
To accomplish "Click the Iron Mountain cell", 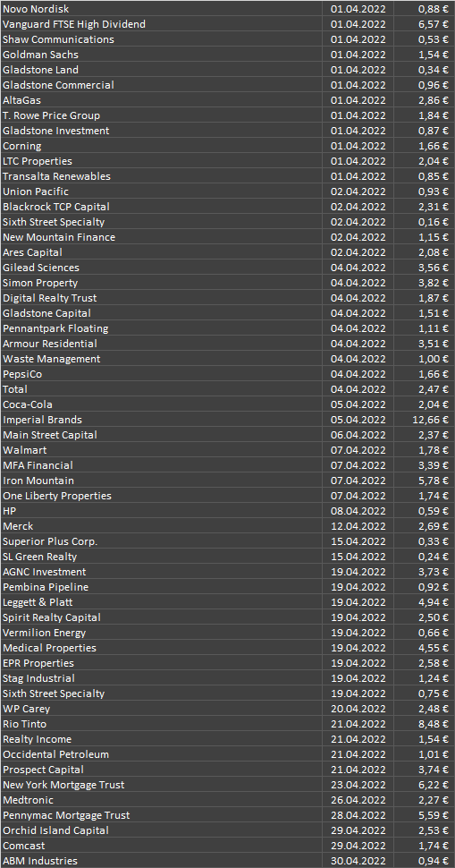I will point(162,481).
